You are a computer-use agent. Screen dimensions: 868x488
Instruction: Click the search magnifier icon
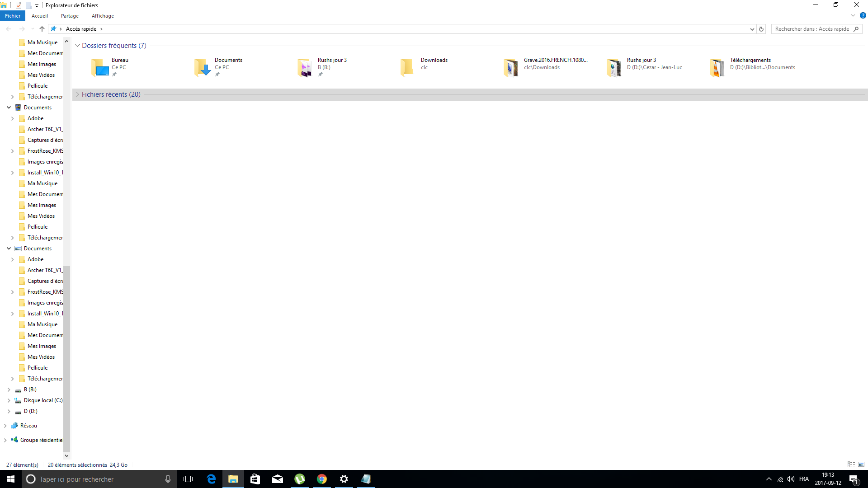pos(856,29)
